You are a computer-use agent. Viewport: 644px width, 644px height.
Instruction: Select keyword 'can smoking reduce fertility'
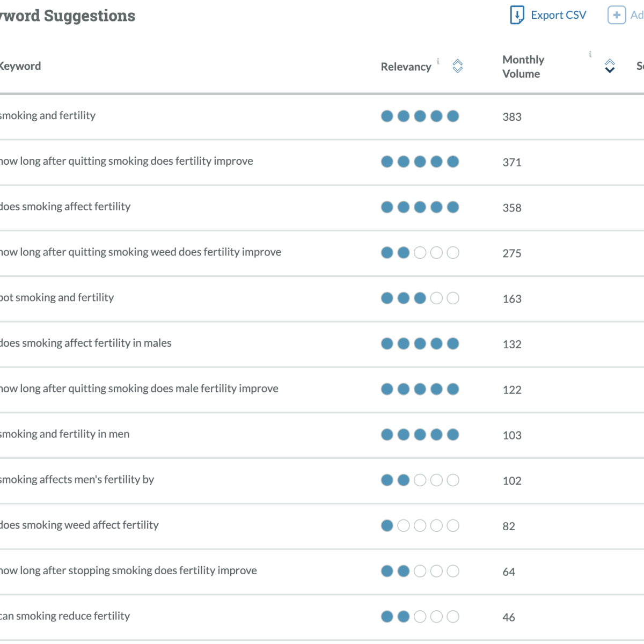pyautogui.click(x=65, y=616)
